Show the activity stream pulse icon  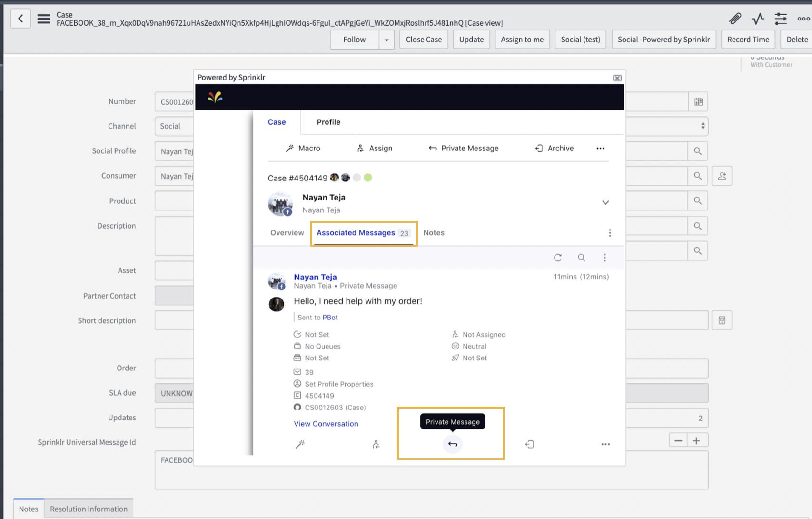758,19
